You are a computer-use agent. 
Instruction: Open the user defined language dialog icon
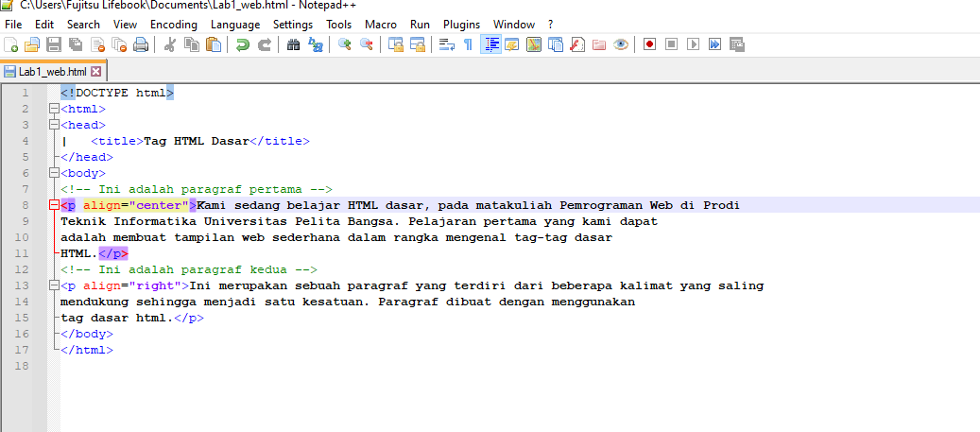(x=512, y=44)
